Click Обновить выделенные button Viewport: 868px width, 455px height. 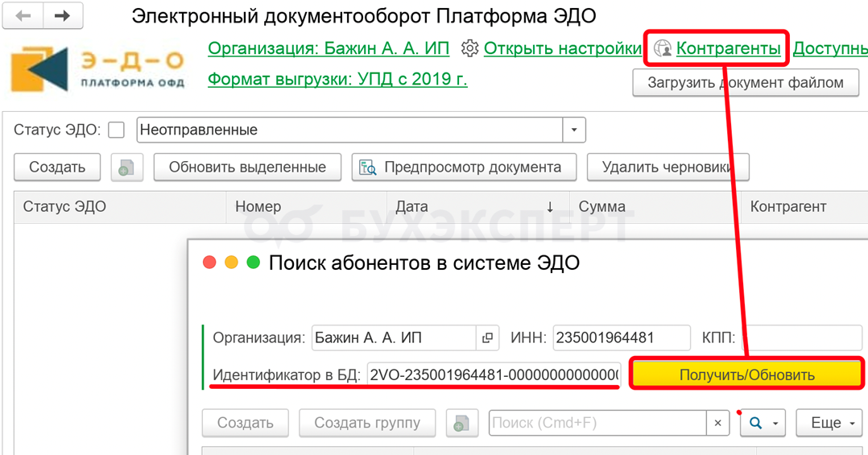pyautogui.click(x=247, y=168)
